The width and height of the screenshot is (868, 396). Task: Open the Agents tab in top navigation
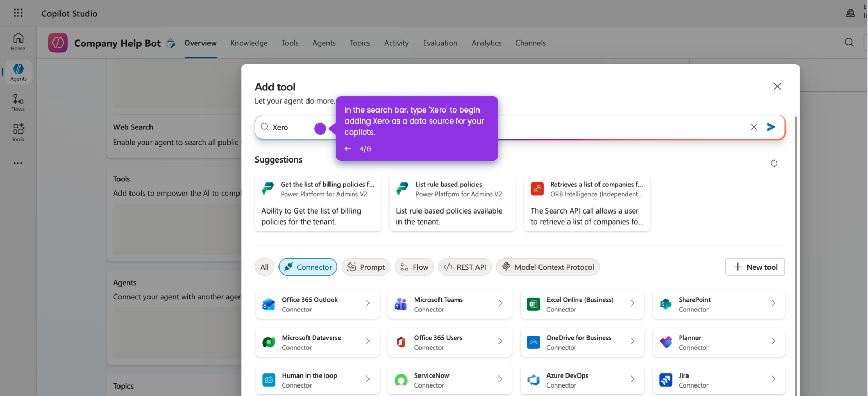pyautogui.click(x=324, y=43)
